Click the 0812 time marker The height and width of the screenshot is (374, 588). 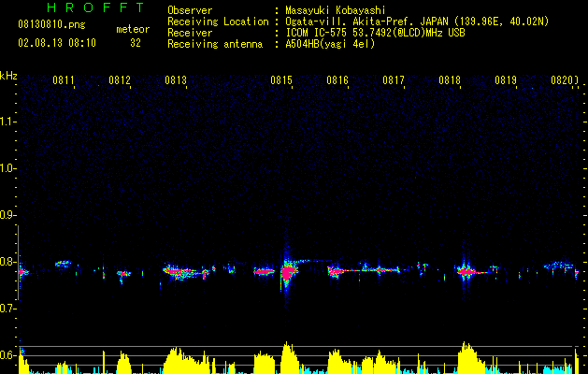[120, 79]
